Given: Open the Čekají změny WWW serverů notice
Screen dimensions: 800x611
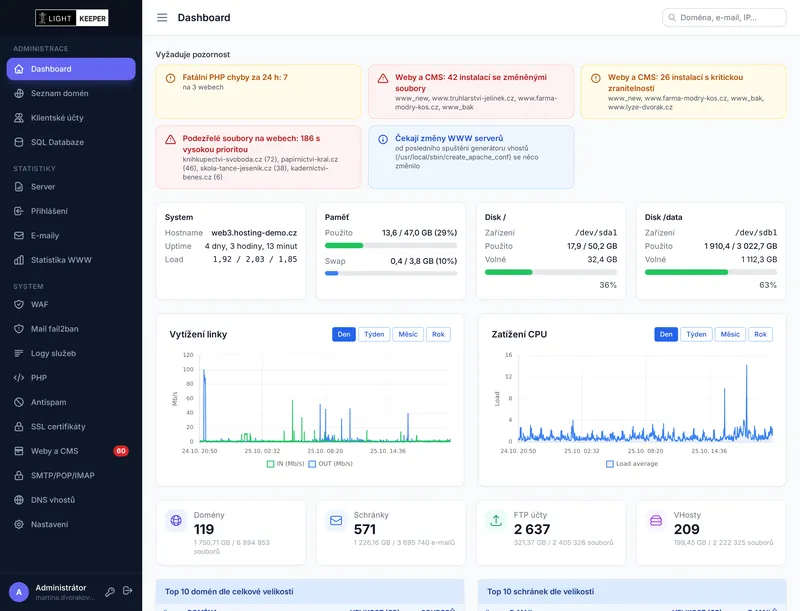Looking at the screenshot, I should click(x=471, y=157).
